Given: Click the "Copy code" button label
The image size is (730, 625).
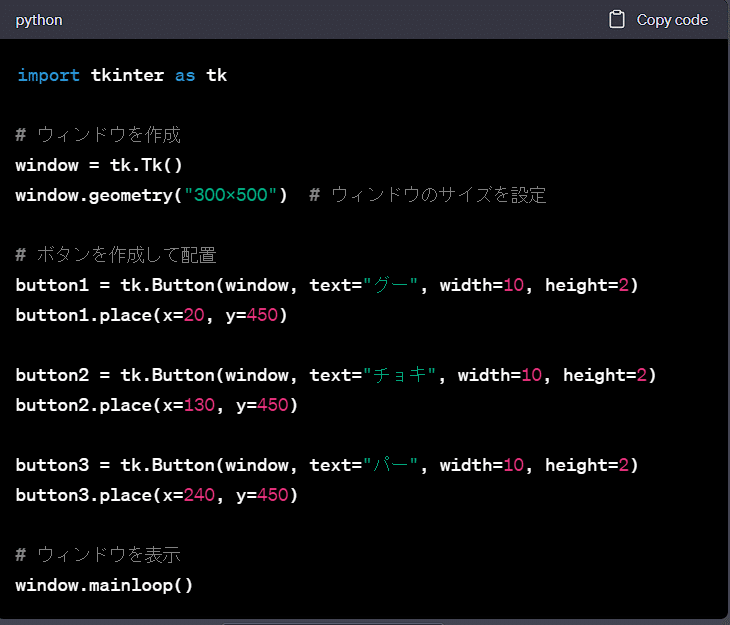Looking at the screenshot, I should (x=672, y=20).
